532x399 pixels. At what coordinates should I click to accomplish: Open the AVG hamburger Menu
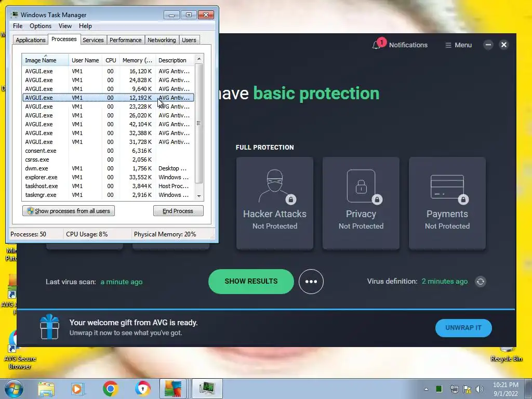tap(458, 45)
